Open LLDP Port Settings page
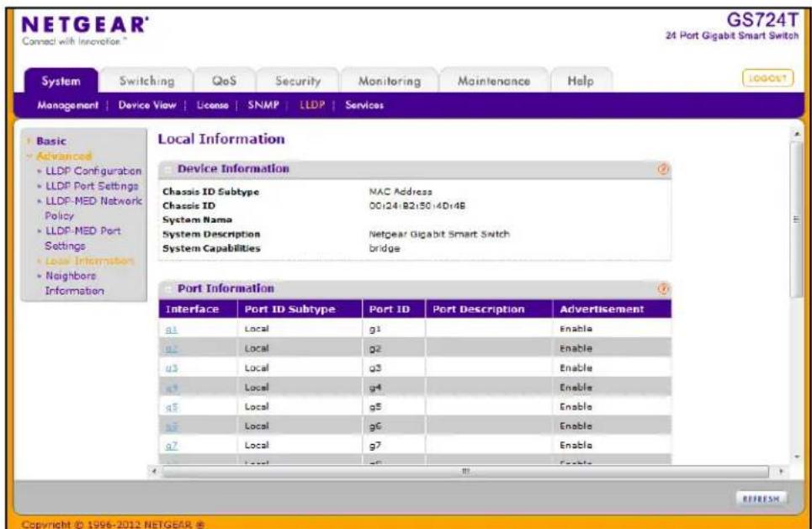The width and height of the screenshot is (812, 529). (92, 186)
